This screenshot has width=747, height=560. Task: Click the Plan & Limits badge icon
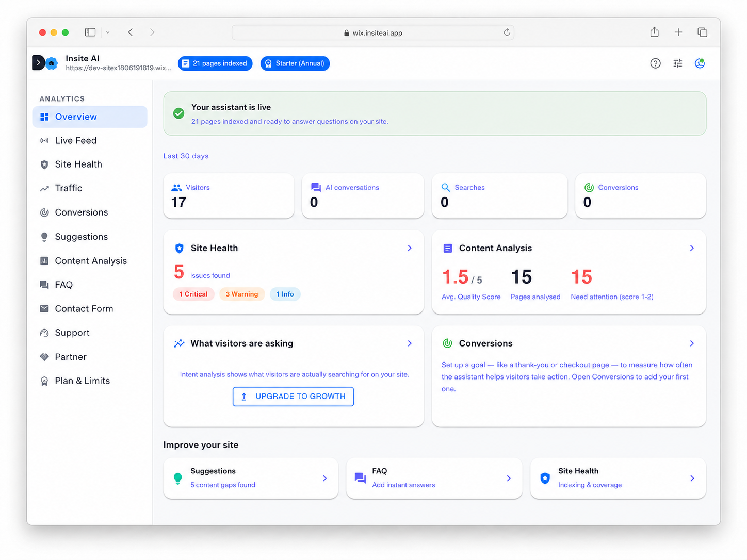(44, 381)
